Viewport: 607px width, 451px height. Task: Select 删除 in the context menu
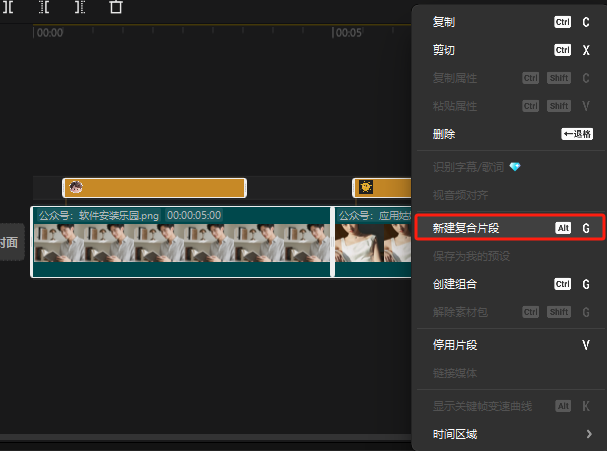coord(444,134)
